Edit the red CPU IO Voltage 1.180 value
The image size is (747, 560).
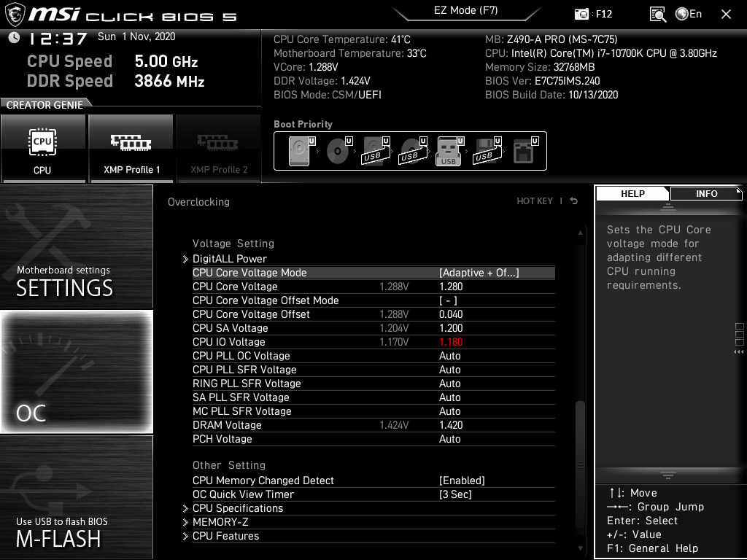[x=451, y=341]
